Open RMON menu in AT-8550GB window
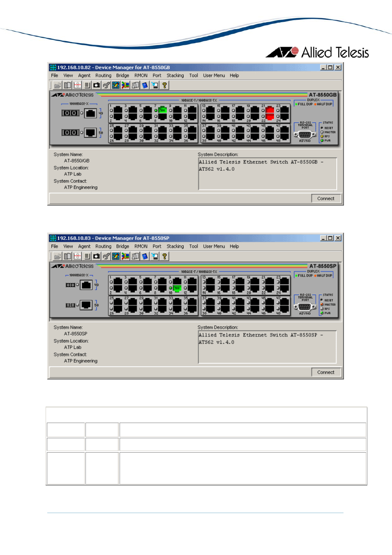The image size is (392, 555). [141, 76]
